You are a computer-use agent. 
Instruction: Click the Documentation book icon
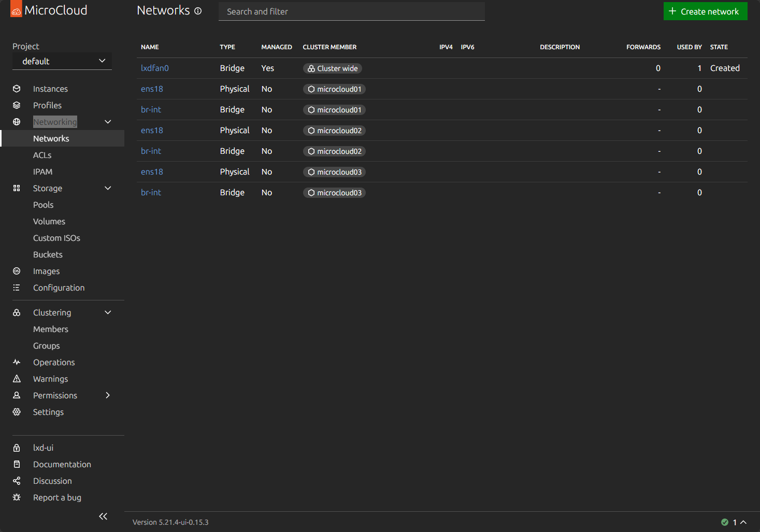[17, 464]
